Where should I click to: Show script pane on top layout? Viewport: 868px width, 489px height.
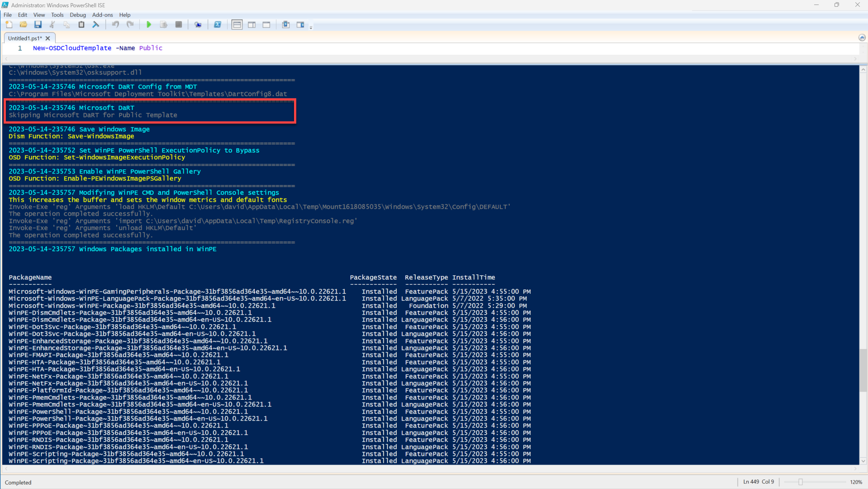[x=237, y=25]
